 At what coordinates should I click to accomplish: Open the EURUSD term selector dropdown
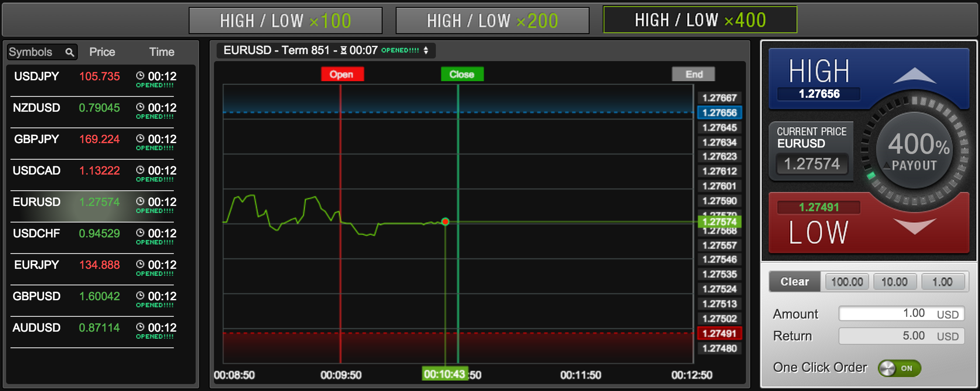pos(426,51)
